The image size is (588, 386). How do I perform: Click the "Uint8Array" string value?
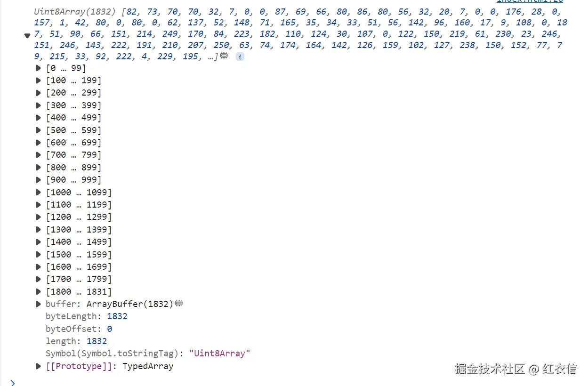click(x=219, y=354)
